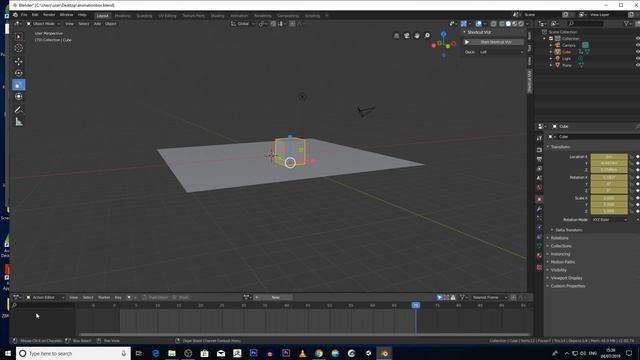Image resolution: width=640 pixels, height=360 pixels.
Task: Open the Modifiers wrench properties tab
Action: [x=539, y=209]
